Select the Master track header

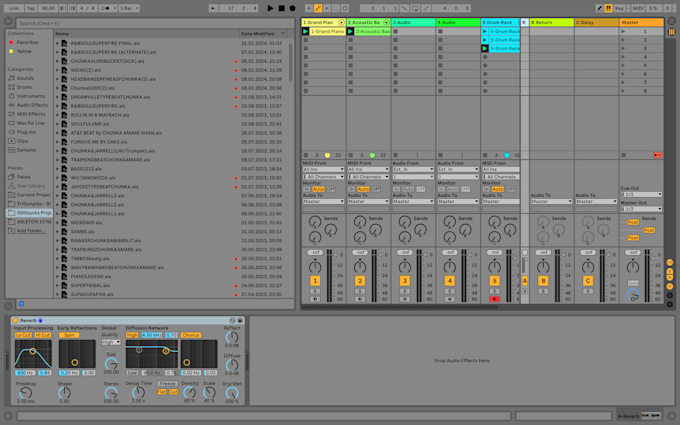(641, 22)
